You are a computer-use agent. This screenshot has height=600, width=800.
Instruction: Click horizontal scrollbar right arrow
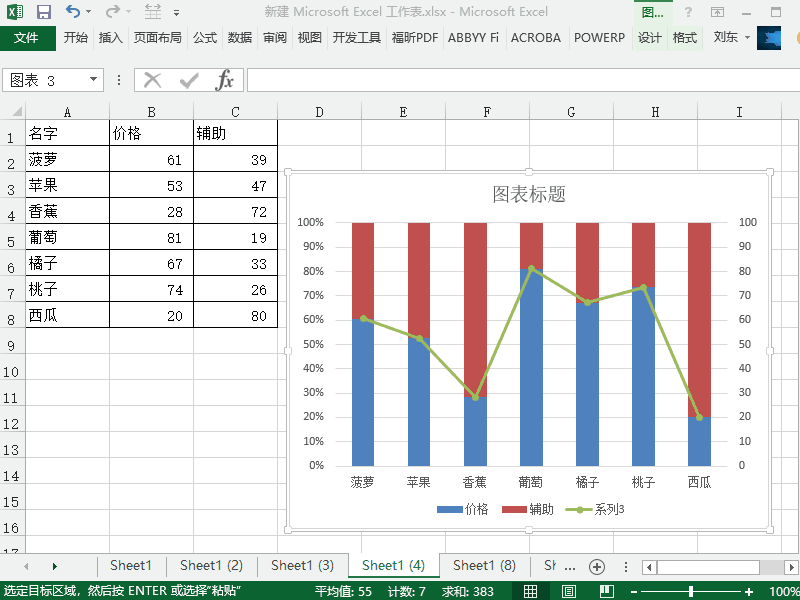pyautogui.click(x=791, y=567)
